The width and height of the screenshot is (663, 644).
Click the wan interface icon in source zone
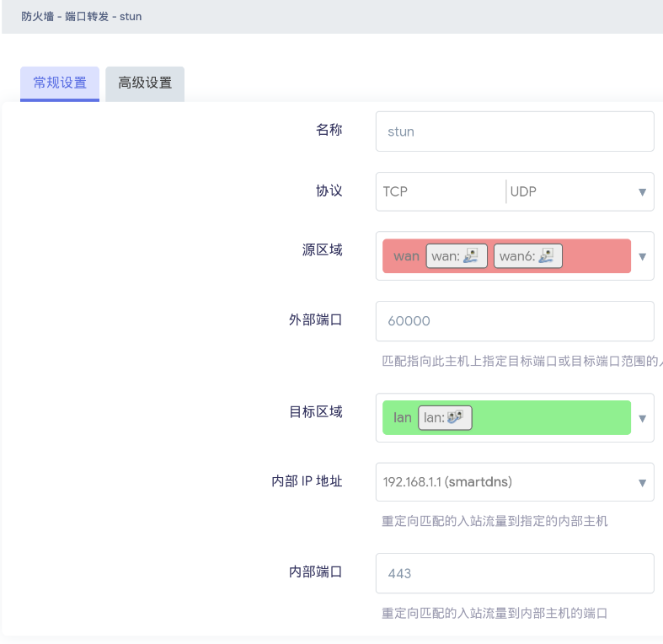coord(473,255)
